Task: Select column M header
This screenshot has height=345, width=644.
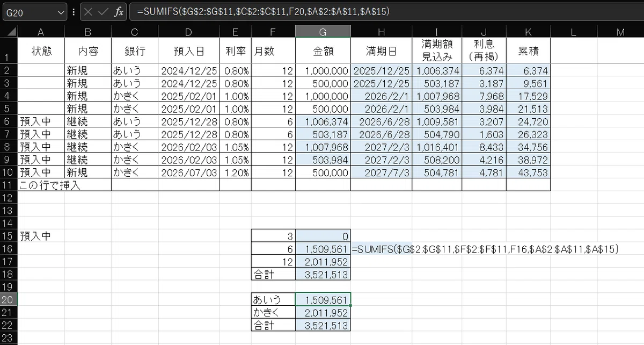Action: click(x=620, y=32)
